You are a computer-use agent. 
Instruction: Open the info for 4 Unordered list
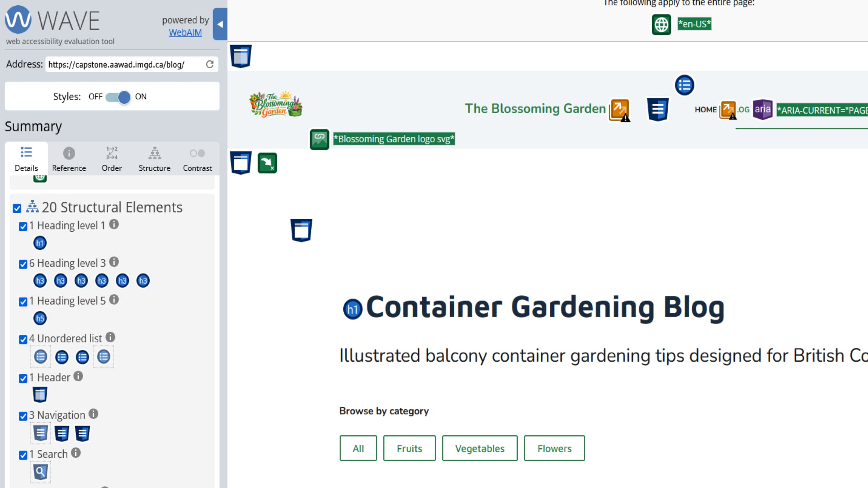(x=110, y=337)
